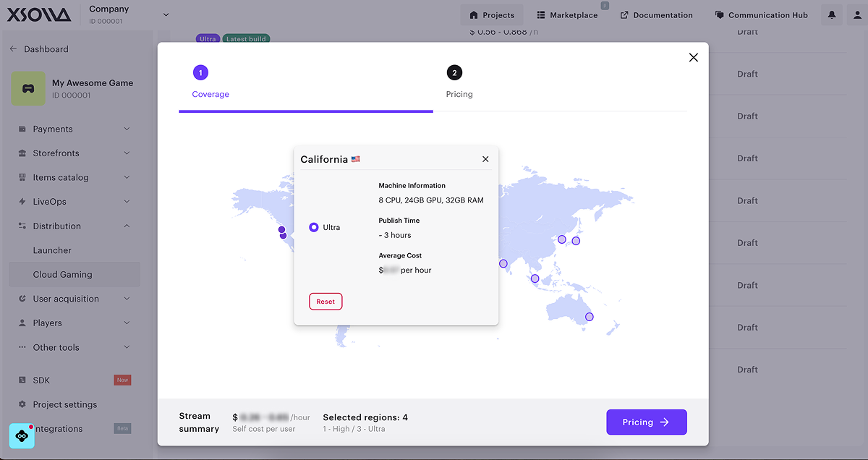
Task: Toggle the India region marker on map
Action: pyautogui.click(x=503, y=264)
